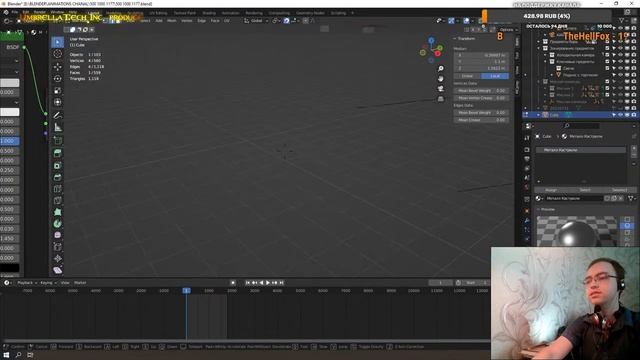The height and width of the screenshot is (360, 640).
Task: Select the Transform tool
Action: click(x=58, y=102)
